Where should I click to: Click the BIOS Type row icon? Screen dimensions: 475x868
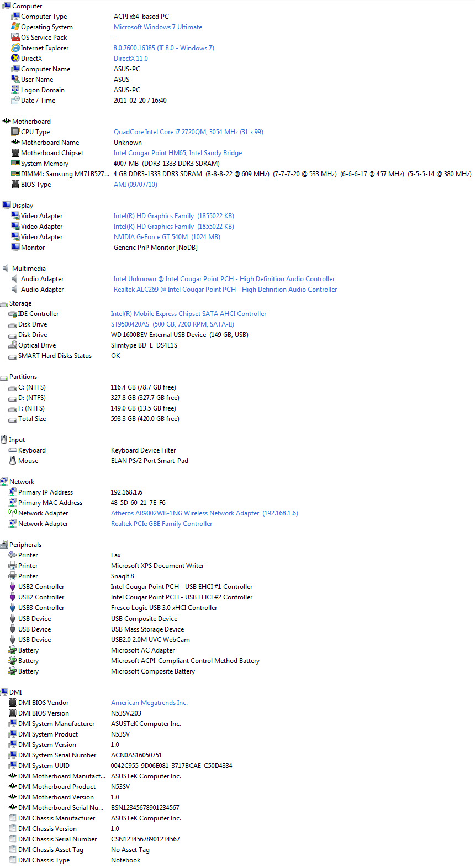tap(15, 184)
